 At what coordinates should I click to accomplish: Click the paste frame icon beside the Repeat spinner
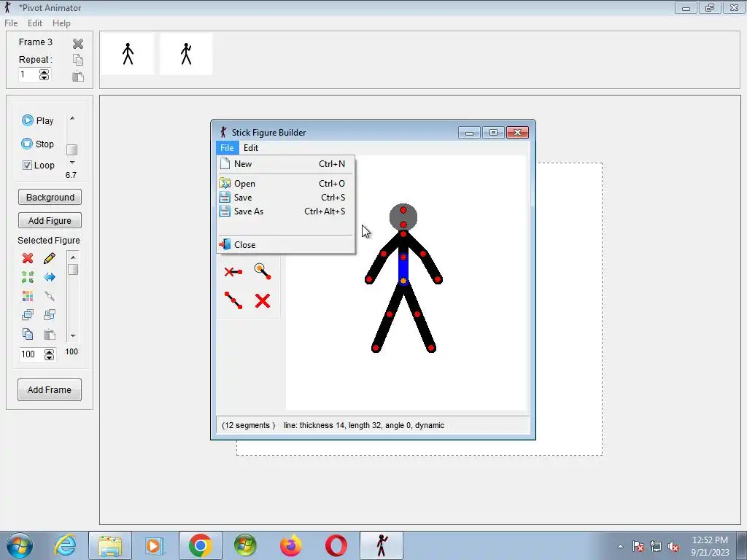pos(78,76)
